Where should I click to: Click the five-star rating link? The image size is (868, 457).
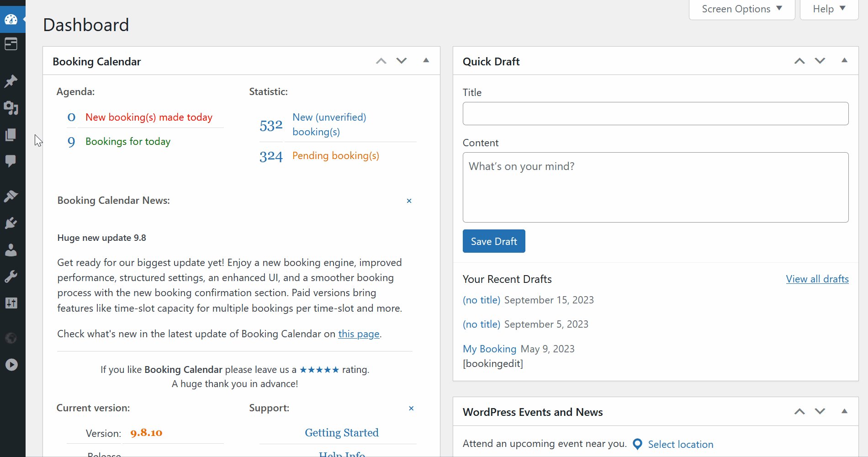[319, 370]
